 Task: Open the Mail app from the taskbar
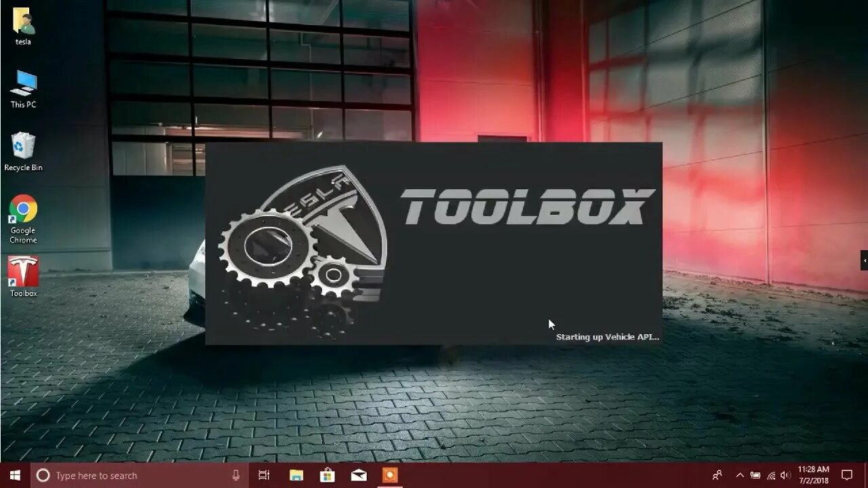pos(359,475)
